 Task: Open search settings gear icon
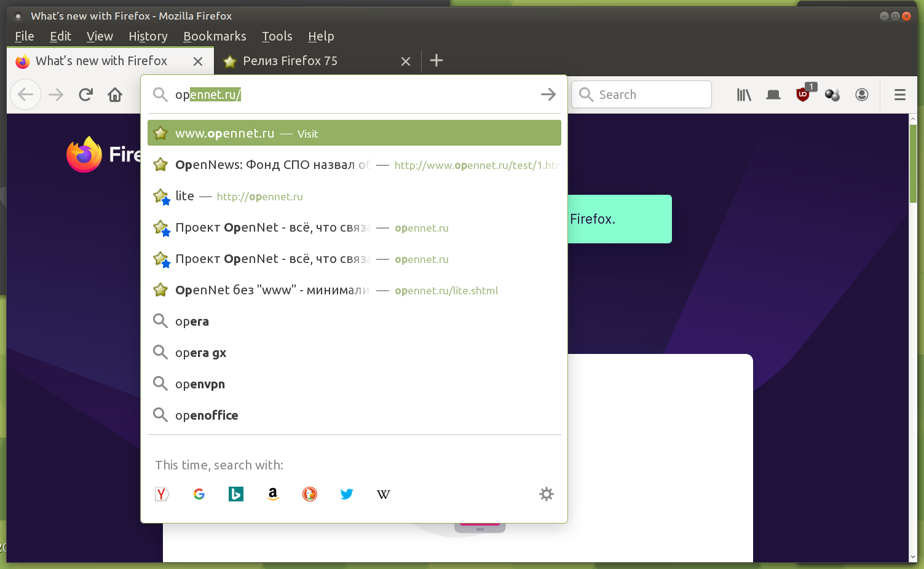[547, 494]
